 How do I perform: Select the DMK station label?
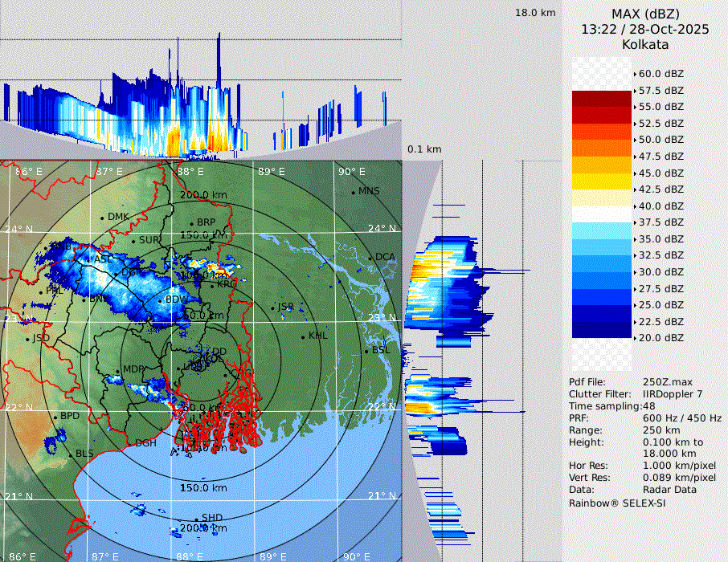pos(118,217)
